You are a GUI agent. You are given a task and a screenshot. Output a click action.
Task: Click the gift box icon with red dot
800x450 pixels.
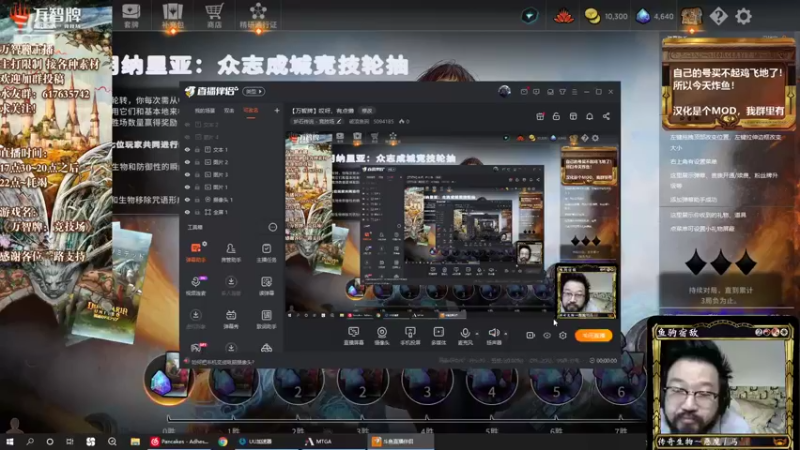[540, 116]
